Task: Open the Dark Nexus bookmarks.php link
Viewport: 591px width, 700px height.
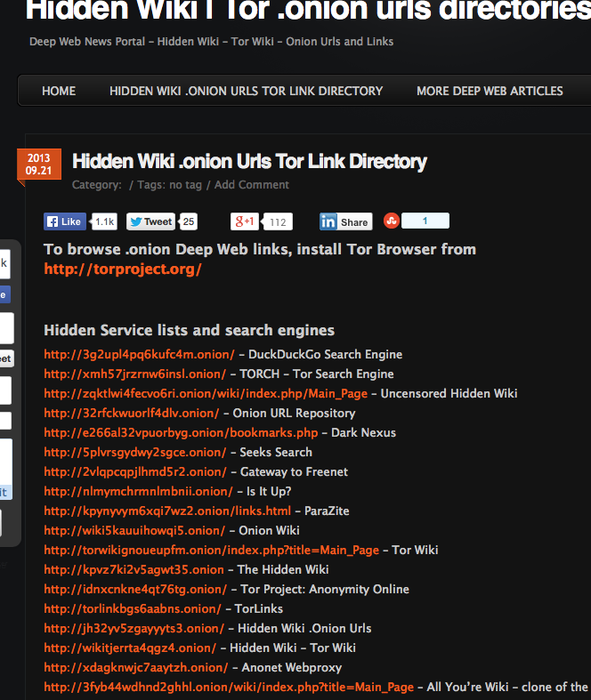Action: click(x=181, y=433)
